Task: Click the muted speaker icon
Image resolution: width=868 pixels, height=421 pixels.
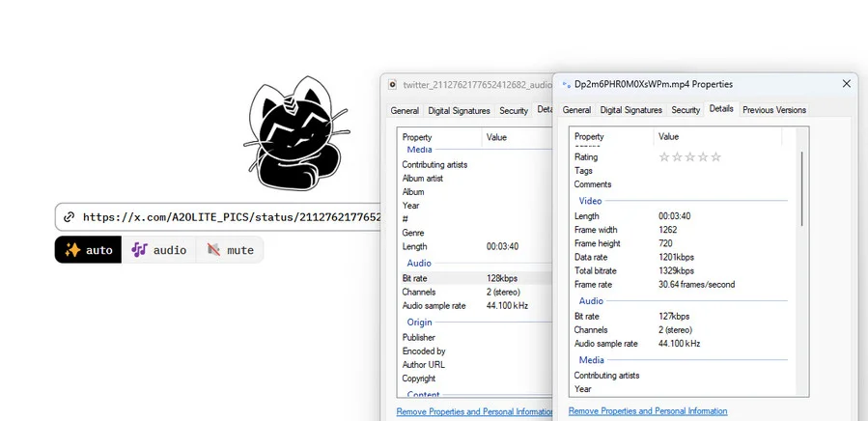Action: pyautogui.click(x=213, y=250)
